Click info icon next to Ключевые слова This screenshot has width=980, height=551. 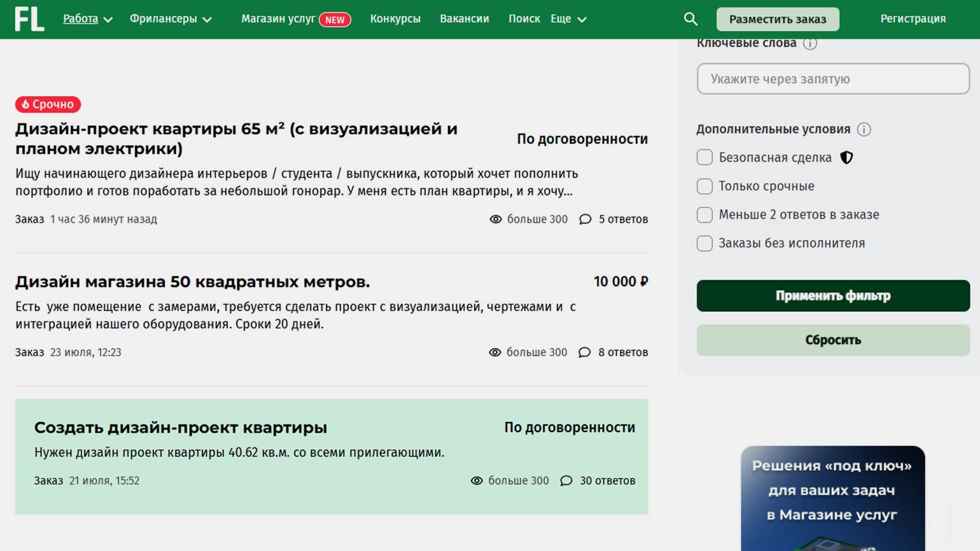(809, 43)
